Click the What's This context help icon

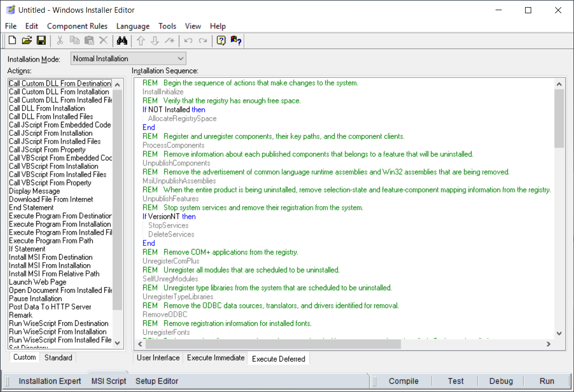236,40
